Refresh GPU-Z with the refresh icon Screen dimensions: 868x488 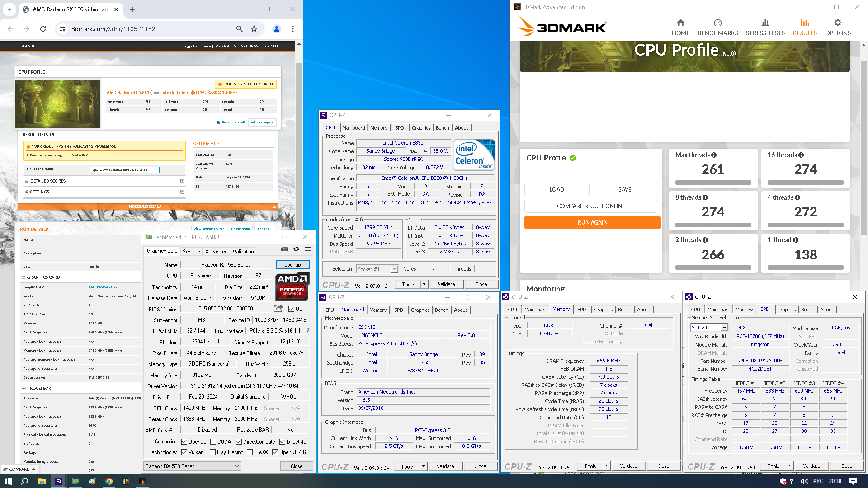pos(296,249)
